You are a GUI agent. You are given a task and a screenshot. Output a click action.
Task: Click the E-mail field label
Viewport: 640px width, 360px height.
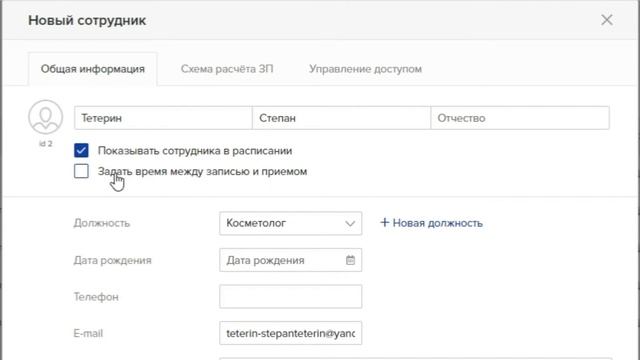(88, 333)
